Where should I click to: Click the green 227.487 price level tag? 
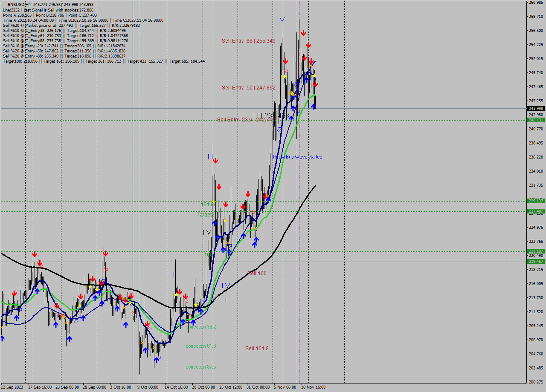coord(536,211)
